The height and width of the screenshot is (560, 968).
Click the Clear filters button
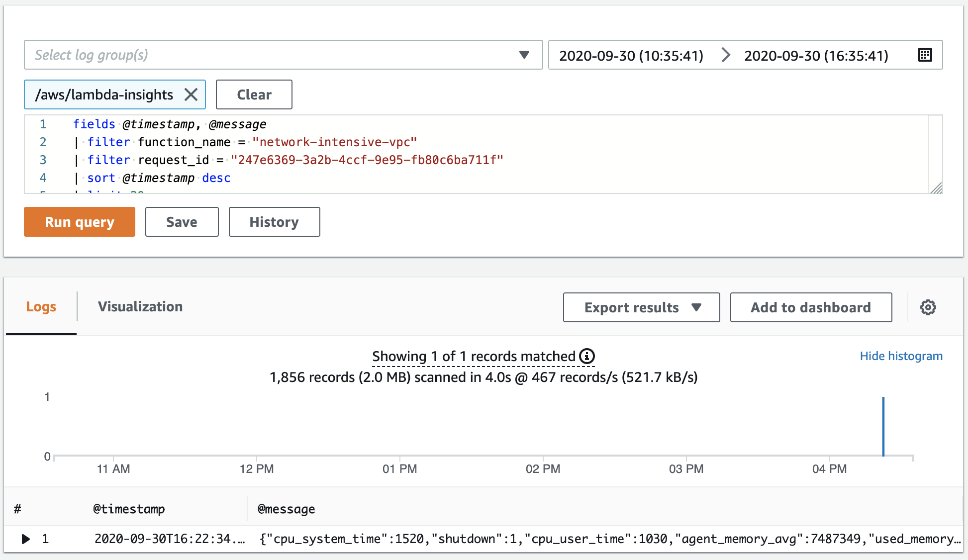click(254, 94)
